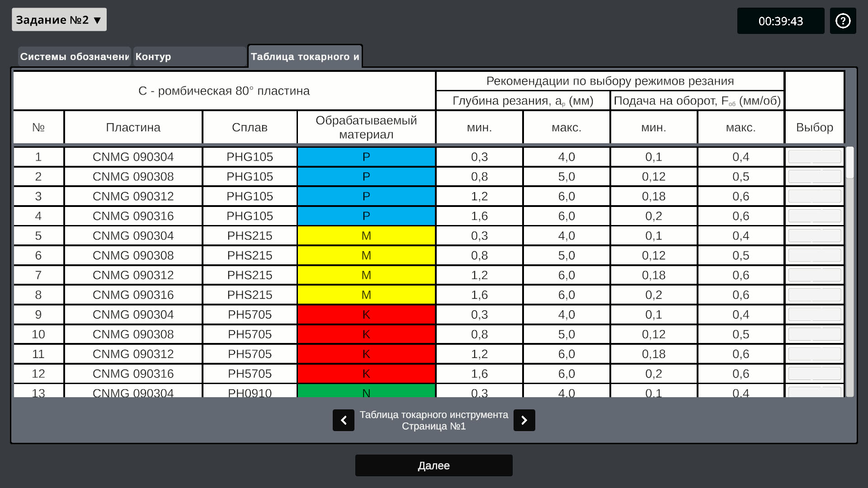
Task: Toggle selection for row 1 CNMG 090304 PHG105
Action: (x=814, y=157)
